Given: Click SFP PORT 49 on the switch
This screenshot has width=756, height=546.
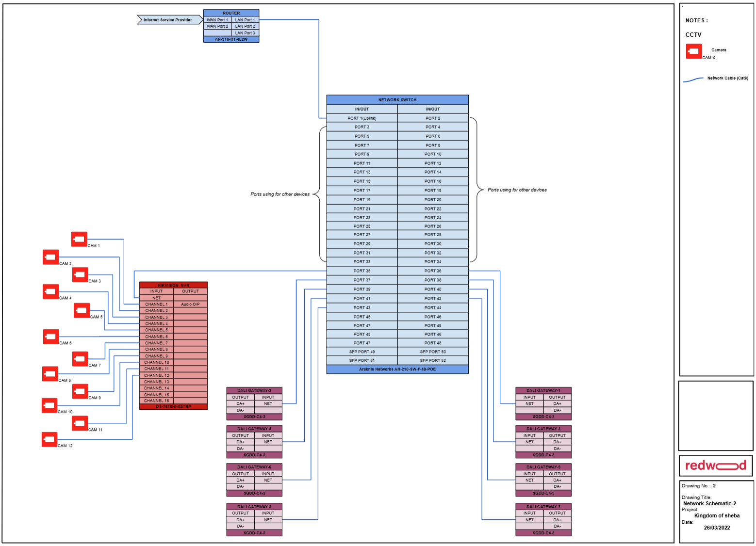Looking at the screenshot, I should click(x=362, y=352).
